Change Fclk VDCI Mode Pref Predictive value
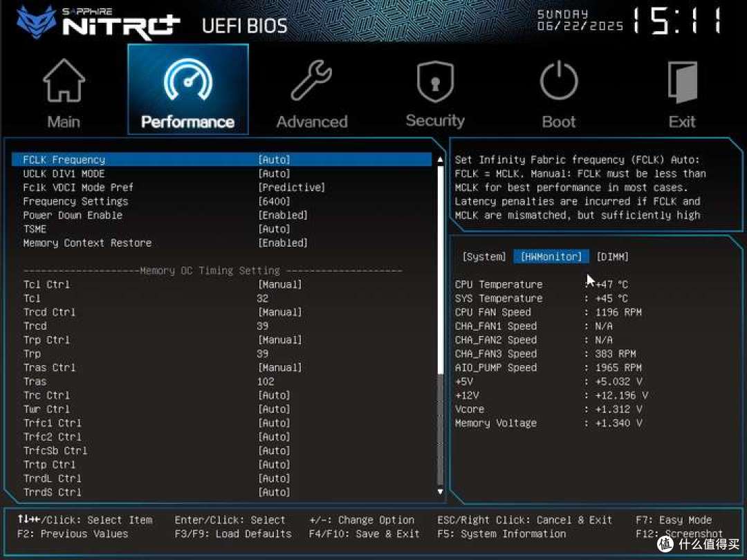Image resolution: width=747 pixels, height=560 pixels. tap(292, 187)
